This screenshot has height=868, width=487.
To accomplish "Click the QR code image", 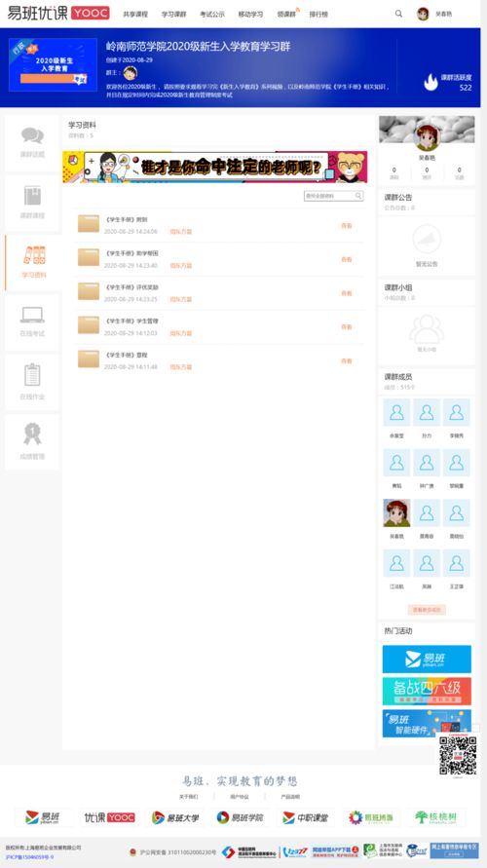I will point(458,755).
